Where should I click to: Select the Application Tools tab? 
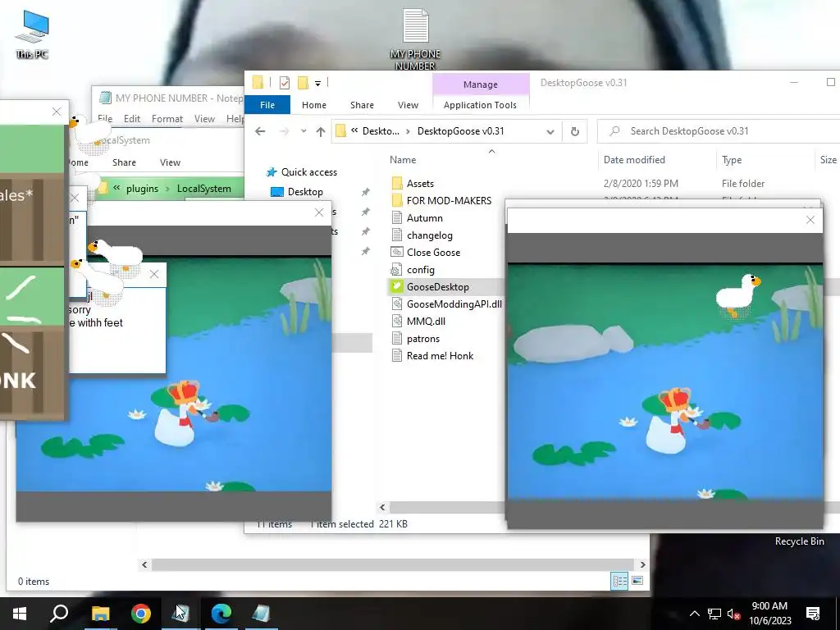click(x=480, y=105)
